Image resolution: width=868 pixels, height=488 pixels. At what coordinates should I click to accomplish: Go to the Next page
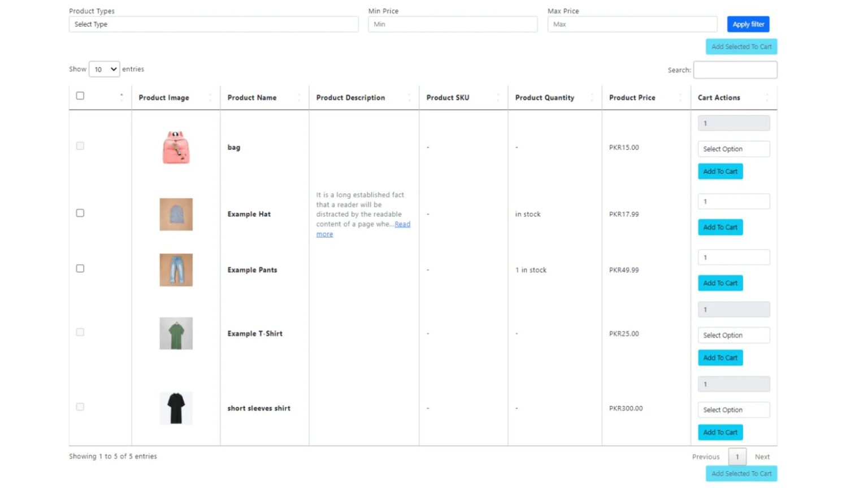coord(762,456)
